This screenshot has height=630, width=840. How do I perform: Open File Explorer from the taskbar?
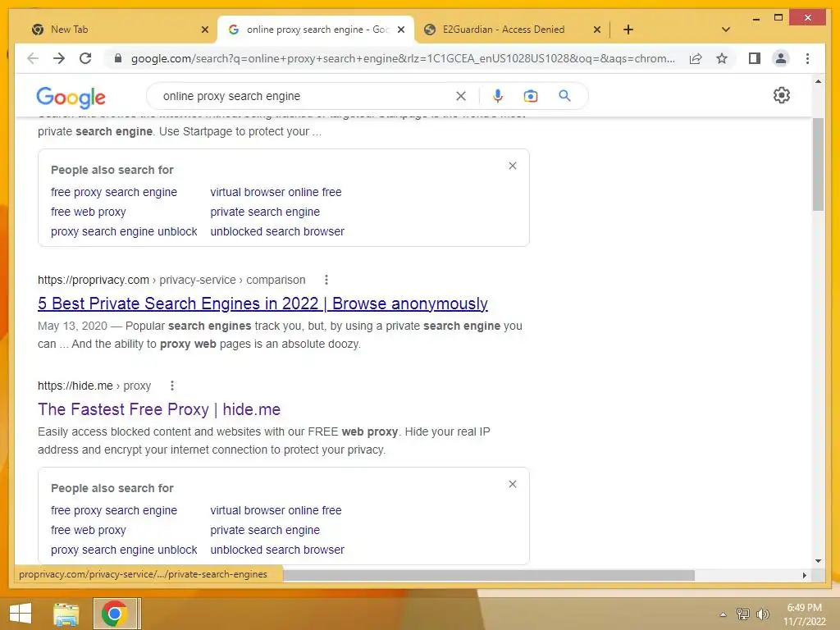(x=66, y=614)
